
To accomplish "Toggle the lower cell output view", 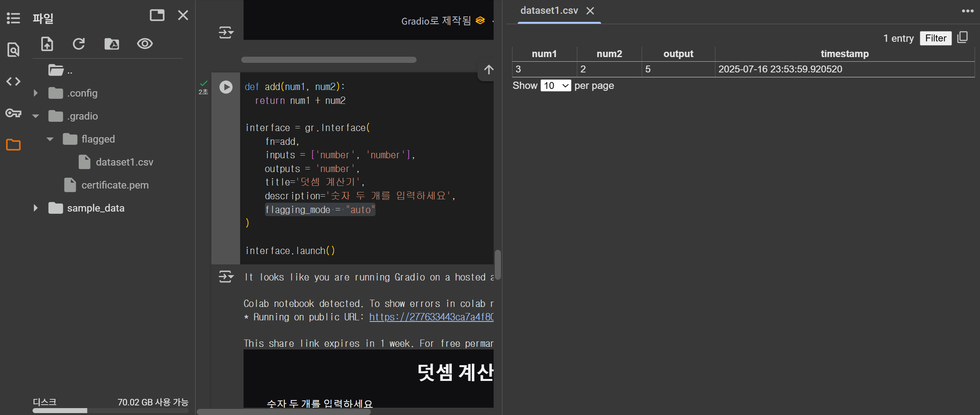I will [226, 276].
